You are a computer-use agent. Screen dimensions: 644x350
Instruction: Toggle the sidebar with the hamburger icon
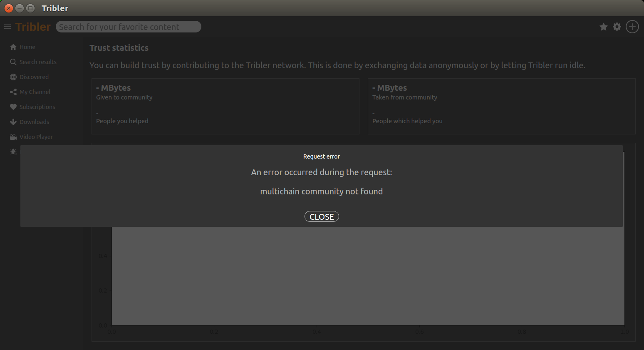point(7,26)
